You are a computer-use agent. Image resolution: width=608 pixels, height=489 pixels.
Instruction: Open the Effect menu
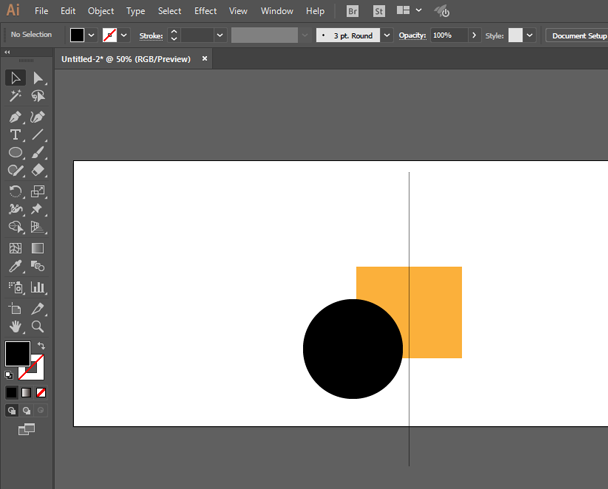point(205,11)
